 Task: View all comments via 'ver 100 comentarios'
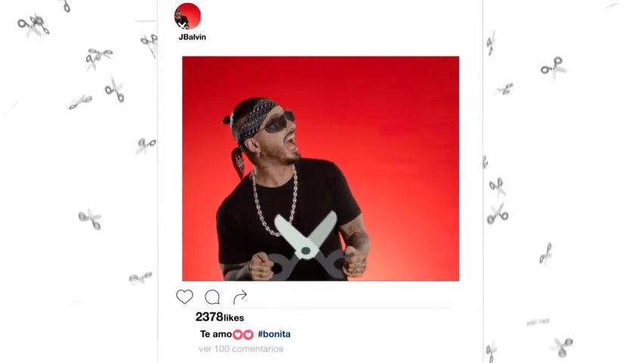[x=240, y=349]
